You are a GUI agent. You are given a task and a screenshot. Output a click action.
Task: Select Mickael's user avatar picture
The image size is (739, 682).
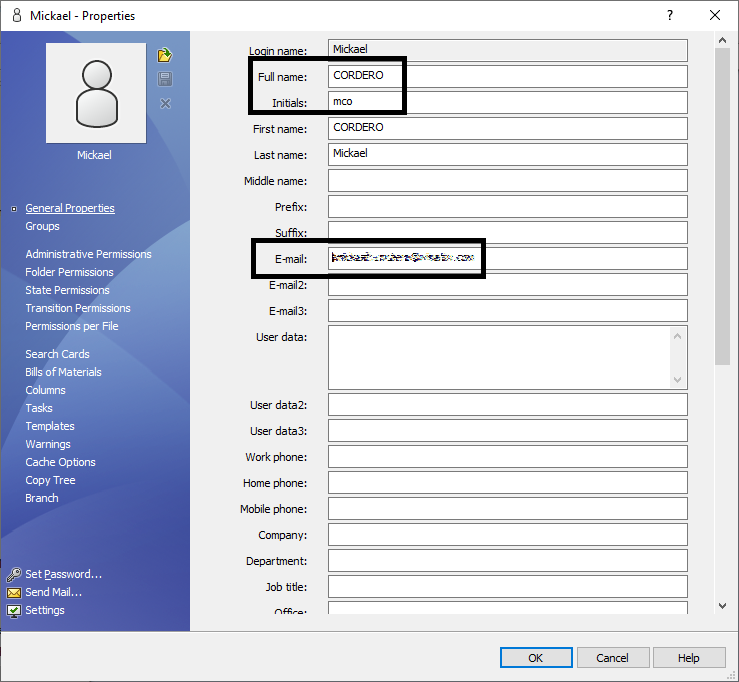(96, 93)
